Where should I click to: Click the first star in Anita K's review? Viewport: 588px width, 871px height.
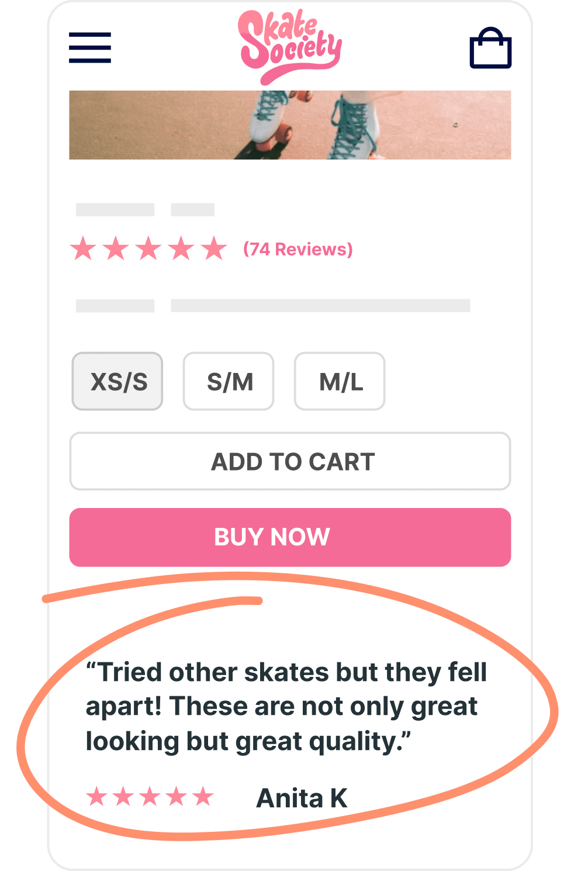pos(97,796)
